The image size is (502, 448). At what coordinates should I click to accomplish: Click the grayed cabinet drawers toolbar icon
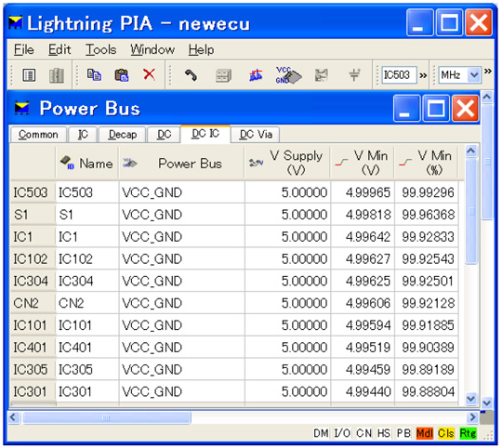pyautogui.click(x=223, y=76)
